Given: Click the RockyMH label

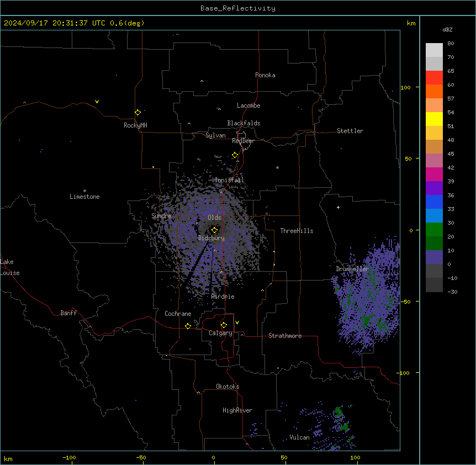Looking at the screenshot, I should 135,125.
